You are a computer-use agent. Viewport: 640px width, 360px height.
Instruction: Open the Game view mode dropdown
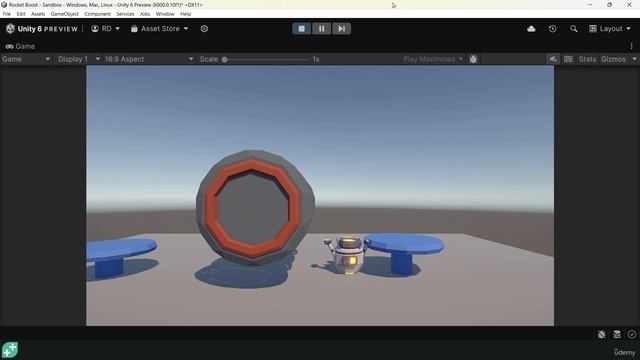(x=26, y=59)
